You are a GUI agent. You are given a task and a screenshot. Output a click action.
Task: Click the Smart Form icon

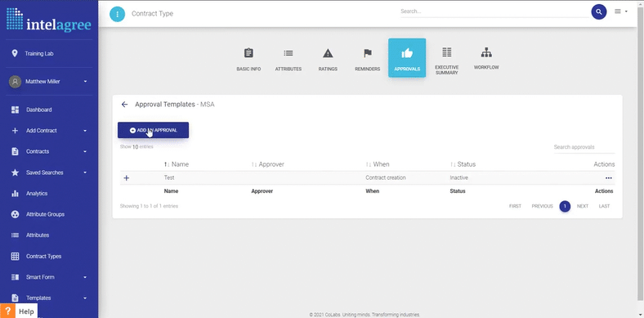pos(15,277)
